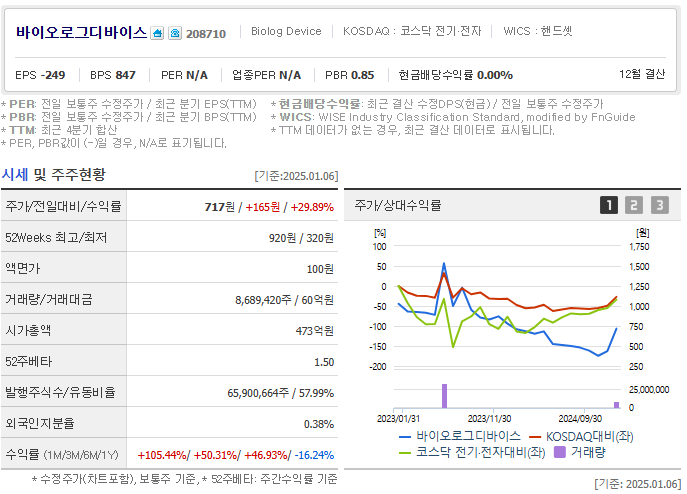Screen dimensions: 687x494
Task: Select PBR 0.85 value
Action: pos(350,75)
